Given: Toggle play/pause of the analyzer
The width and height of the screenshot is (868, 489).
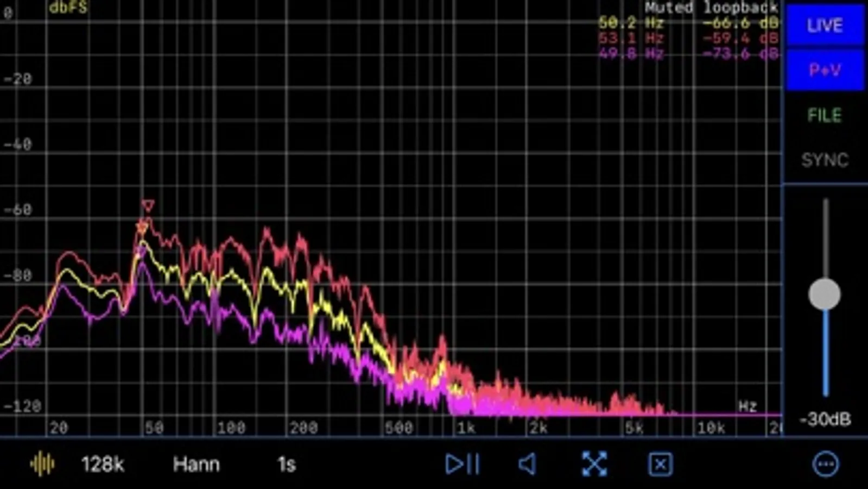Looking at the screenshot, I should (x=462, y=465).
